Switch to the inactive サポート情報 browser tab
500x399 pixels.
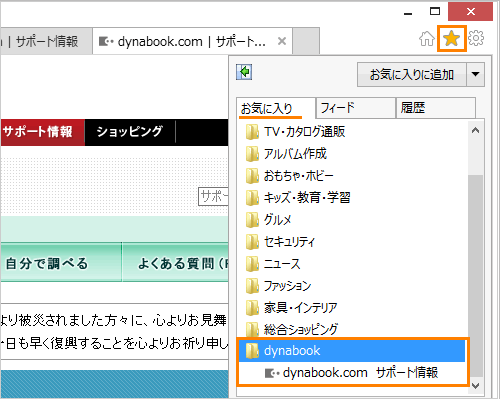click(x=46, y=41)
